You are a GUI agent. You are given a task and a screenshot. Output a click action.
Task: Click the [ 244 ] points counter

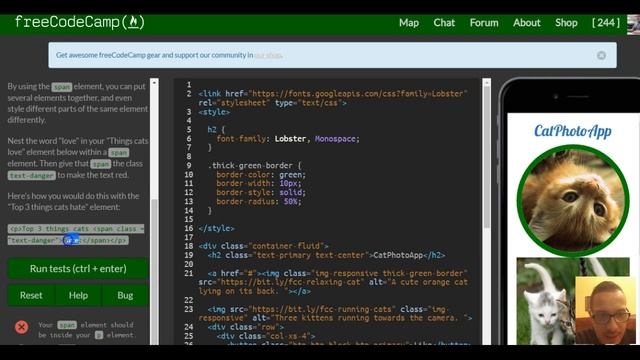(x=606, y=23)
